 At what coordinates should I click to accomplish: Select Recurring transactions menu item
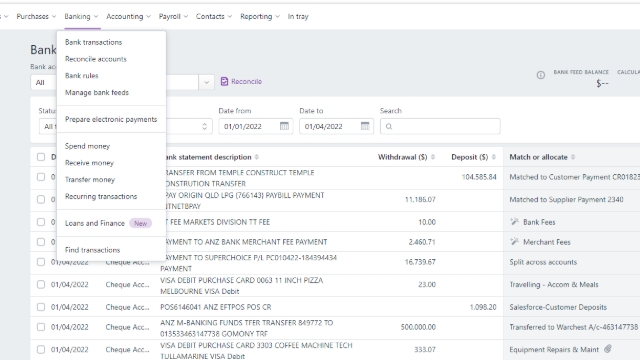click(101, 196)
